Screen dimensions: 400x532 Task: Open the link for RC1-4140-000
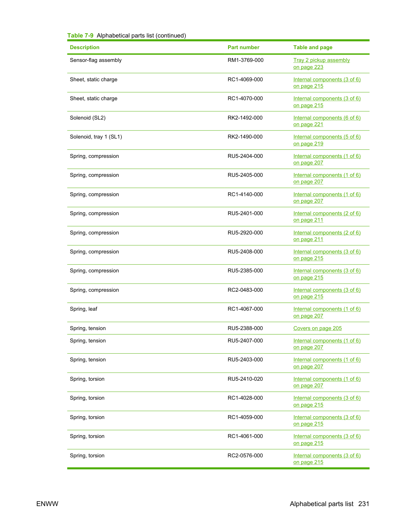click(x=327, y=198)
